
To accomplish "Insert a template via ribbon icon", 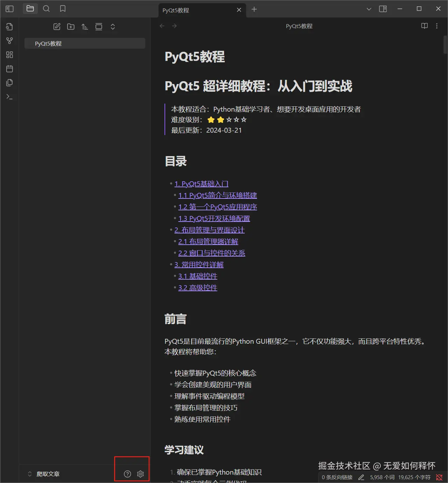I will pyautogui.click(x=9, y=83).
